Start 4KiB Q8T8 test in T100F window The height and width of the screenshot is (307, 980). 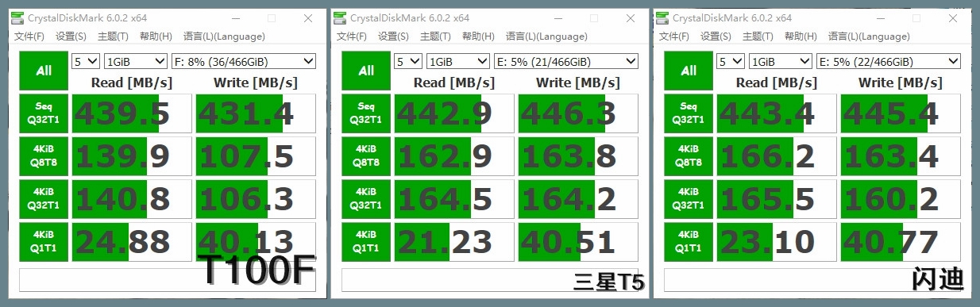[x=44, y=156]
